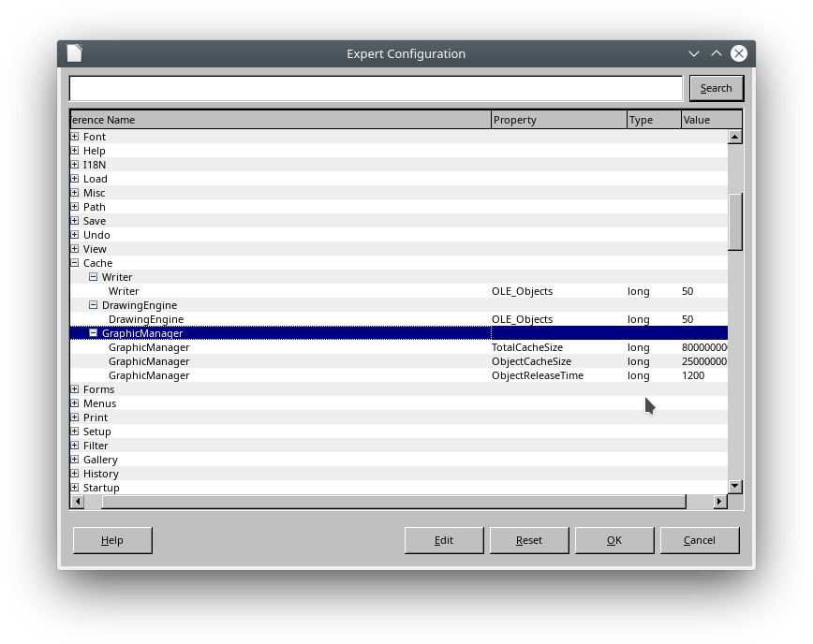Confirm with the OK button
813x644 pixels.
[x=613, y=540]
